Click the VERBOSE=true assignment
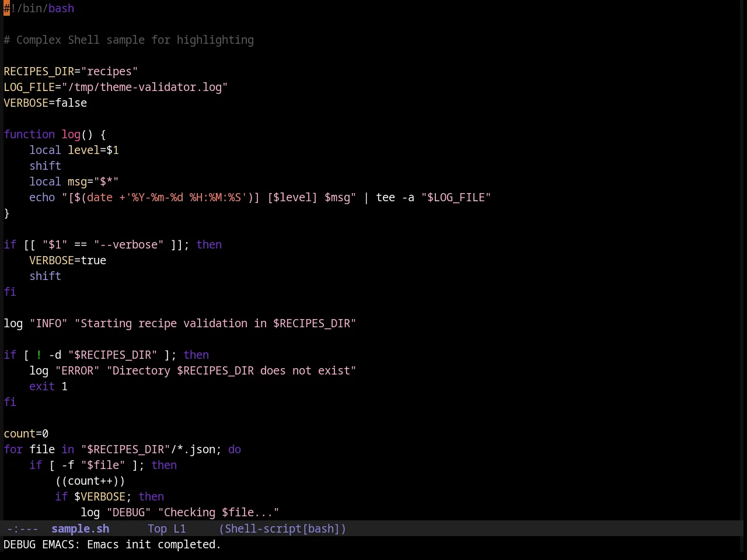The image size is (747, 560). (68, 261)
